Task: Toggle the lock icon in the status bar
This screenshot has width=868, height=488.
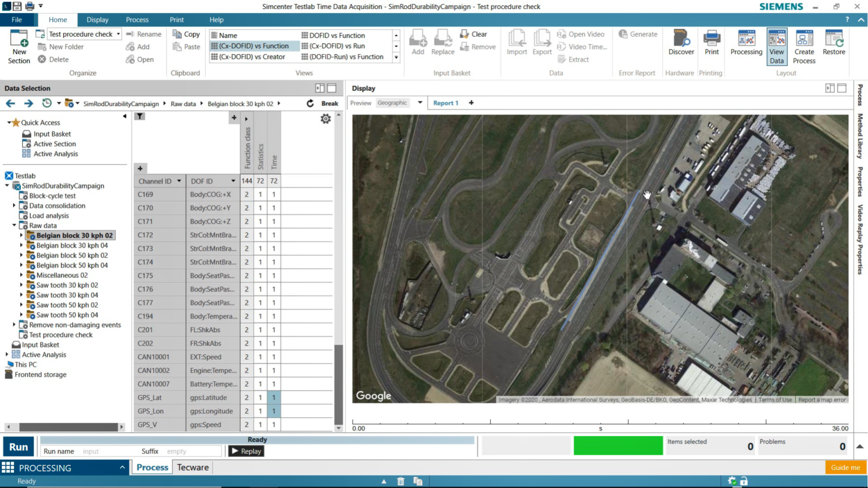Action: tap(745, 481)
